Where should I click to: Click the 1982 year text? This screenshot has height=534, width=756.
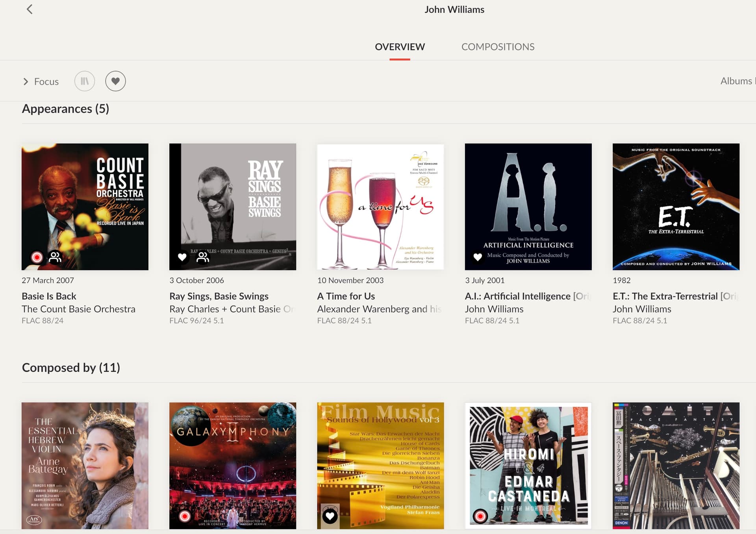point(622,280)
